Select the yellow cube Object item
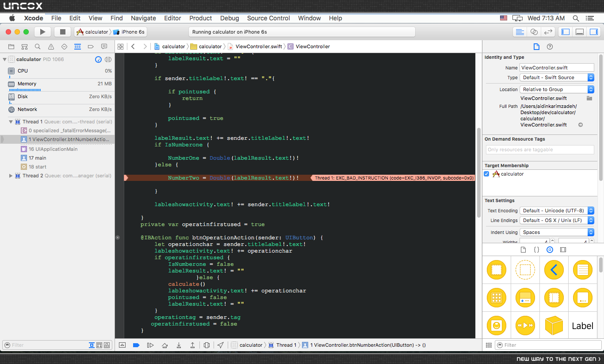 554,326
